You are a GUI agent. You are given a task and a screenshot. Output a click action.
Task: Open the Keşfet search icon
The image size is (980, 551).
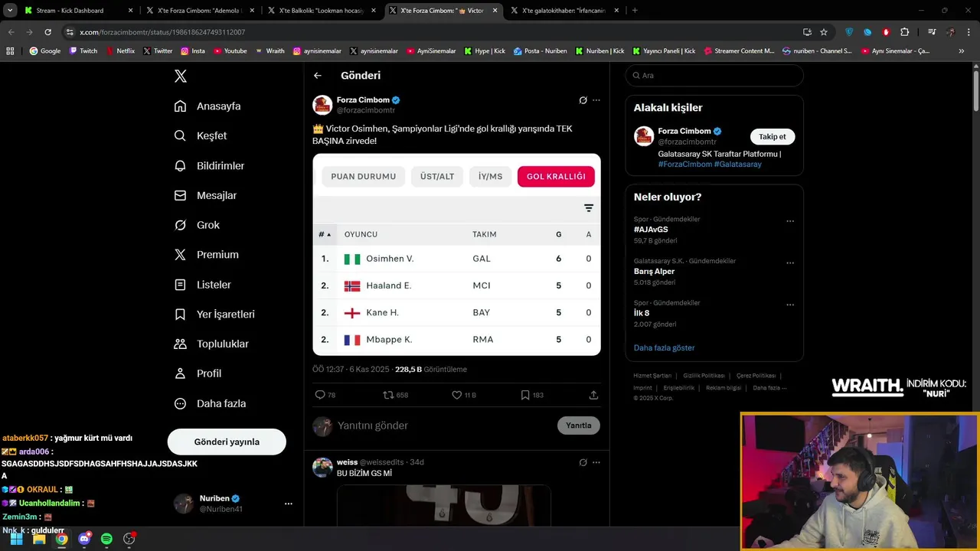pyautogui.click(x=180, y=135)
